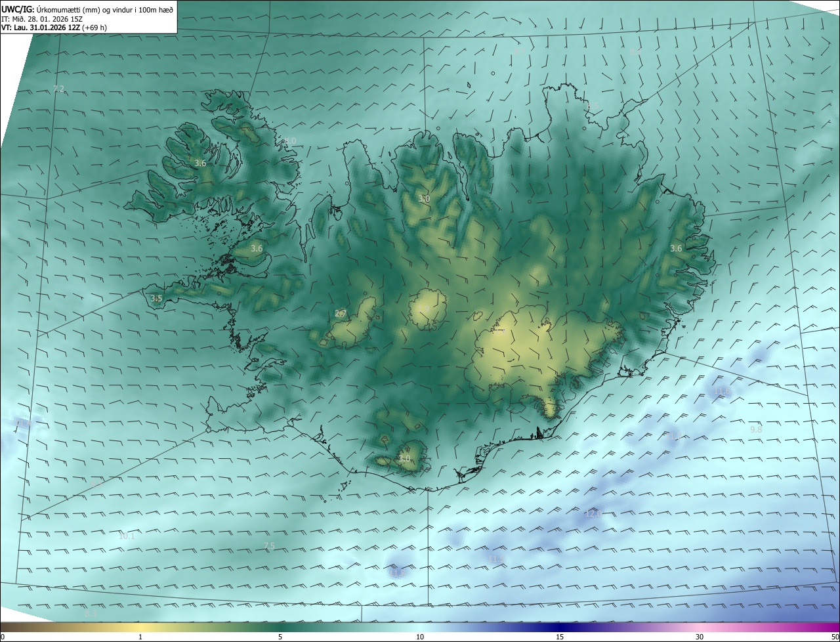Click the '10' tick on the colour scale
840x642 pixels.
pyautogui.click(x=420, y=637)
